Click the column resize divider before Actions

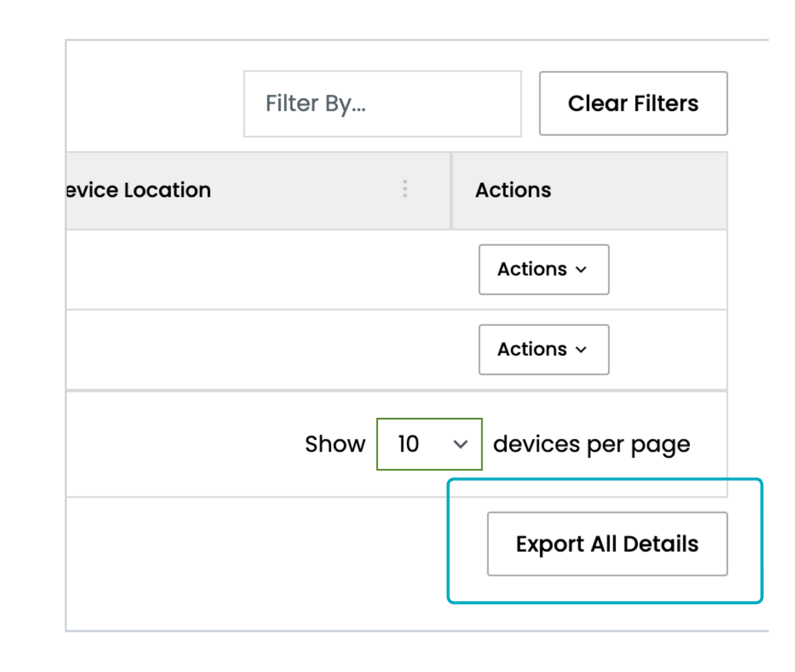pos(451,190)
